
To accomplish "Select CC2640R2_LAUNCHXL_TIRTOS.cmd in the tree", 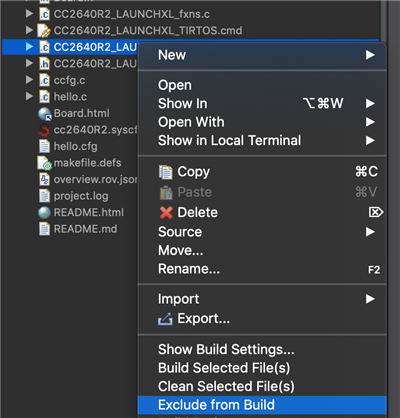I will pos(148,31).
